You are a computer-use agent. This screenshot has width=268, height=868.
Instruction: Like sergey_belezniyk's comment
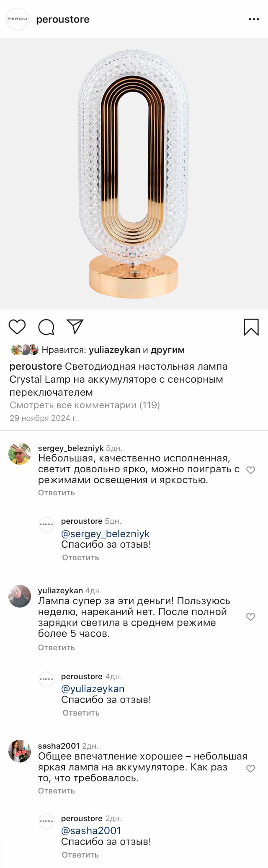tap(250, 470)
